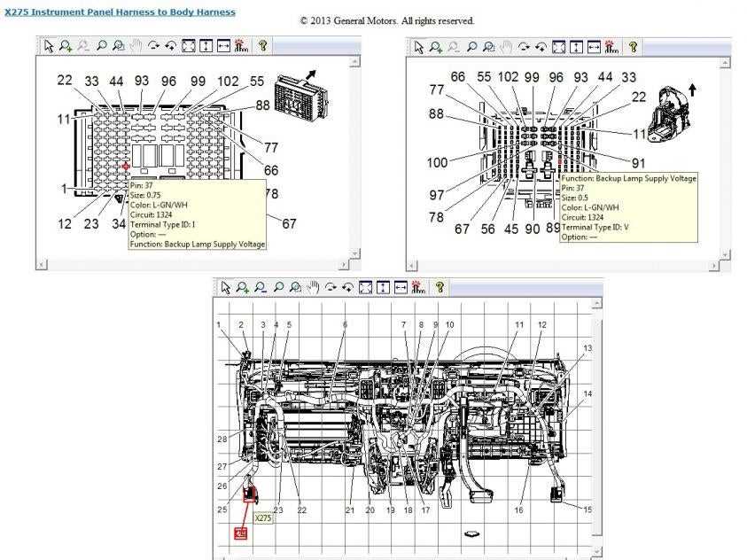Image resolution: width=747 pixels, height=560 pixels.
Task: Fit drawing to width in right connector viewer
Action: (x=594, y=47)
